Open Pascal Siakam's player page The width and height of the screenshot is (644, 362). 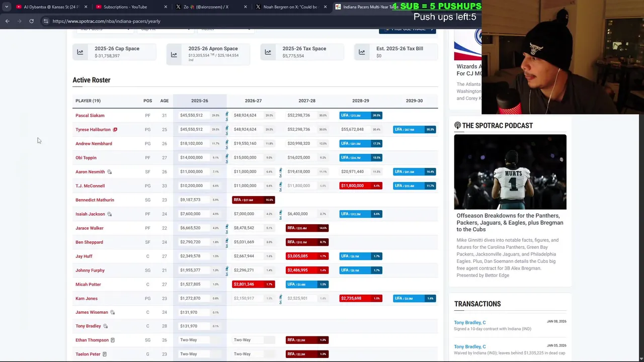(90, 116)
